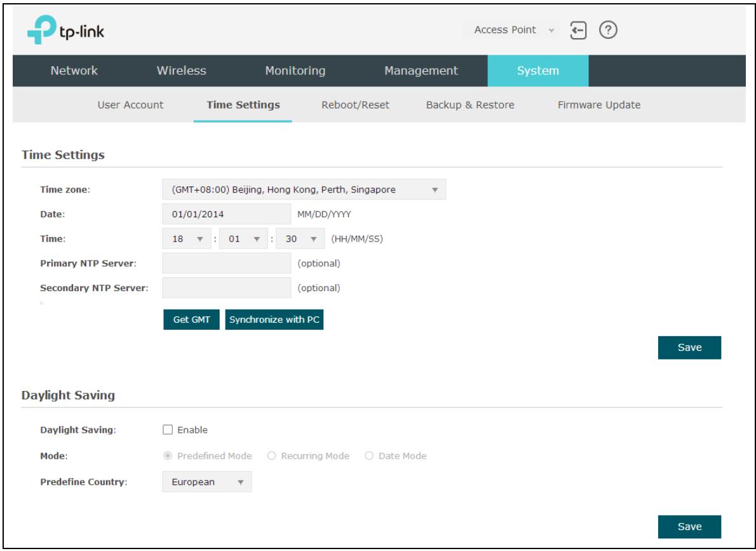Open User Account sub-tab
Screen dimensions: 756x551
130,105
